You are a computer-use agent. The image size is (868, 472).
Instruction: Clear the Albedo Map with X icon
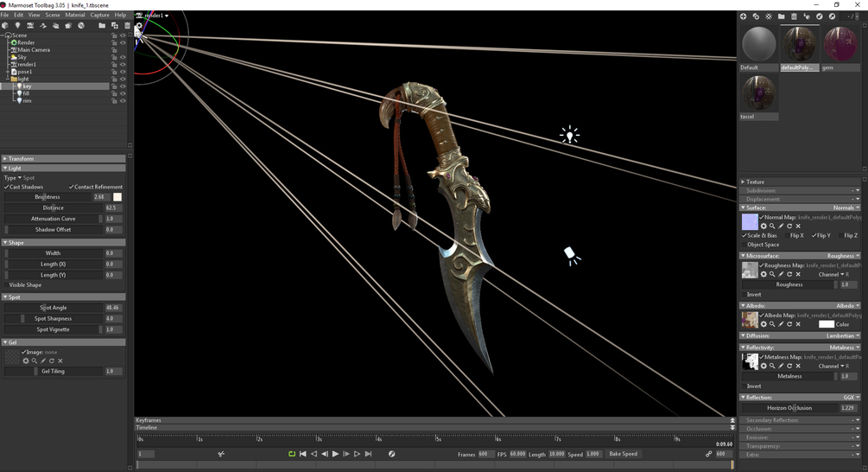pyautogui.click(x=798, y=324)
